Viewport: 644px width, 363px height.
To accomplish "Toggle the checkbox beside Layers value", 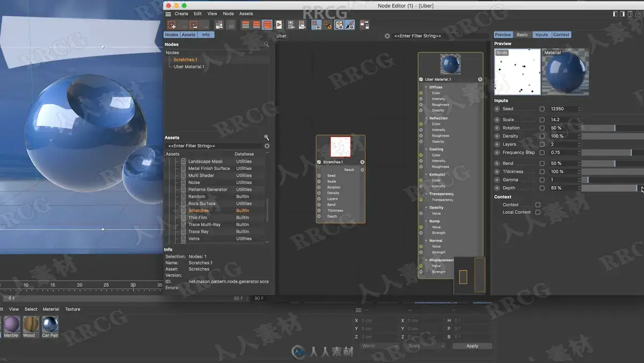I will tap(542, 144).
